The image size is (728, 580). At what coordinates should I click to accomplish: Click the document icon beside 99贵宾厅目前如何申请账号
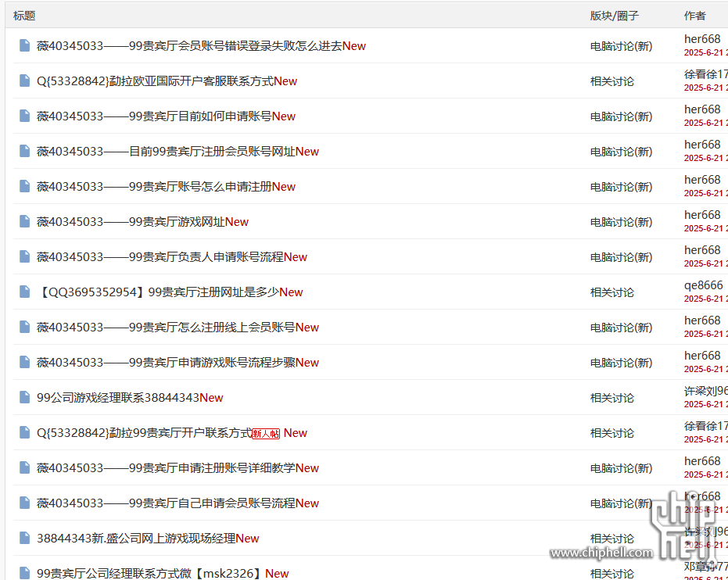pyautogui.click(x=24, y=116)
